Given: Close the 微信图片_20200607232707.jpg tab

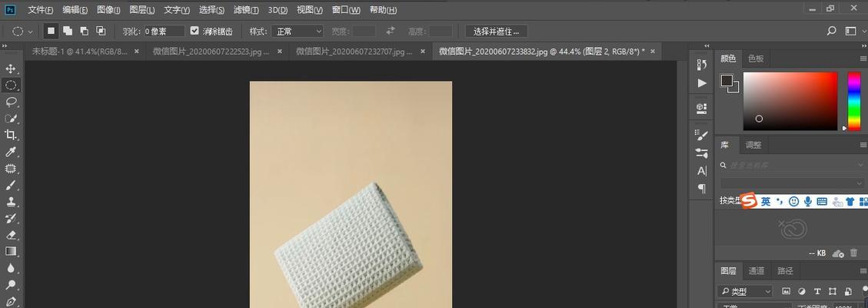Looking at the screenshot, I should pyautogui.click(x=422, y=52).
